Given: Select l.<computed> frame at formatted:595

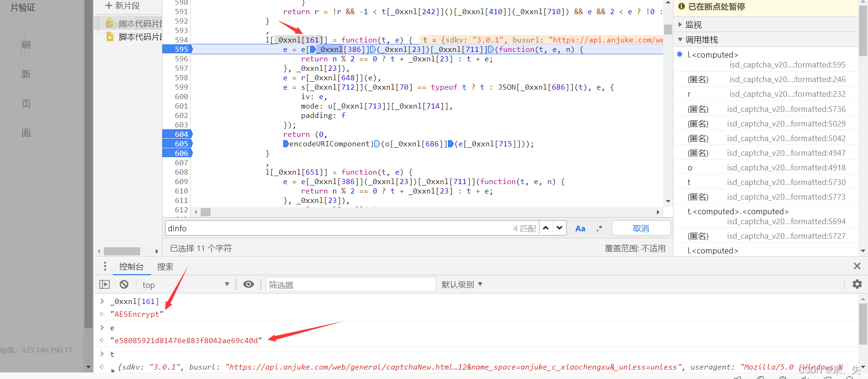Looking at the screenshot, I should tap(766, 59).
